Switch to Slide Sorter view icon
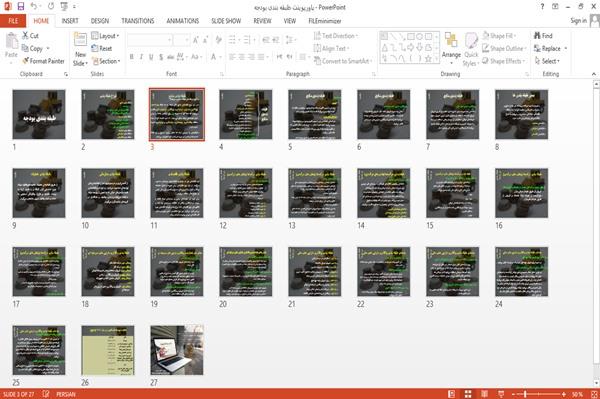The image size is (600, 399). tap(468, 394)
